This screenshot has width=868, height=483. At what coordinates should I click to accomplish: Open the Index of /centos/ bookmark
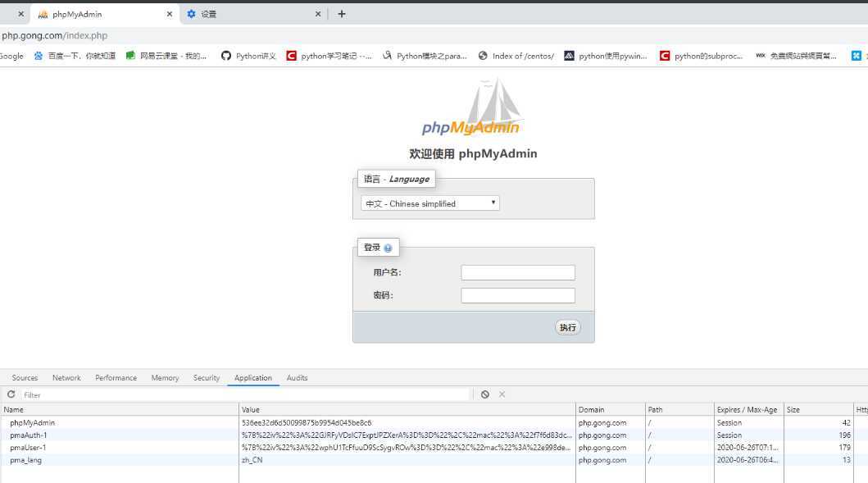coord(516,56)
